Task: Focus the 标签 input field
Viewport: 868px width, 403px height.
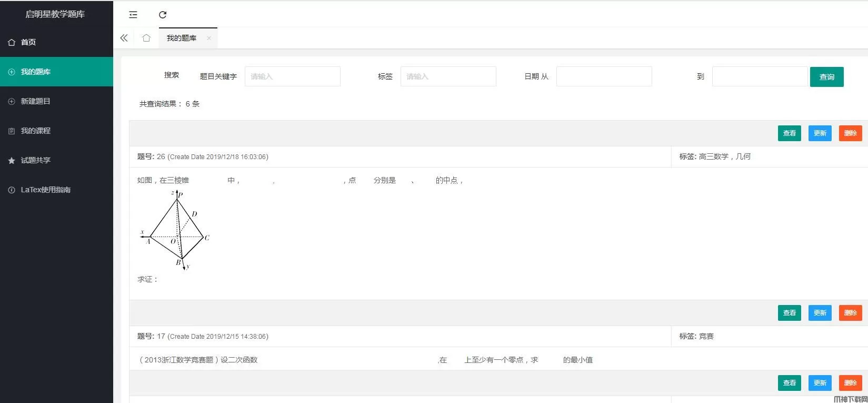Action: [x=448, y=76]
